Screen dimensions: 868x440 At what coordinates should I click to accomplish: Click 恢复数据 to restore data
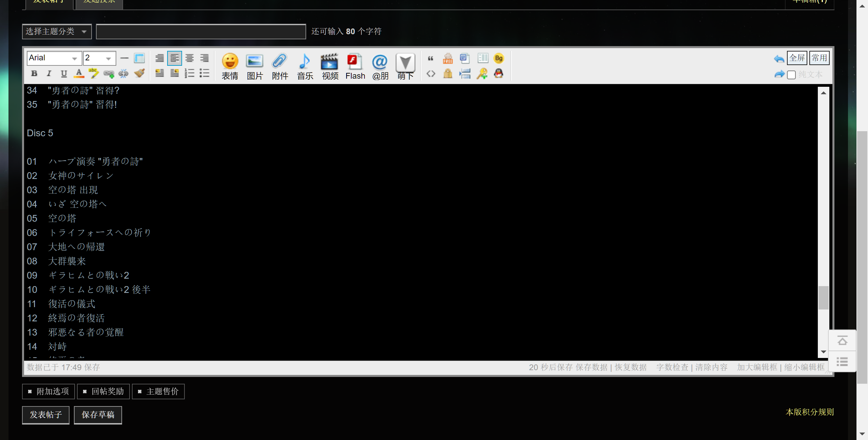[x=631, y=367]
